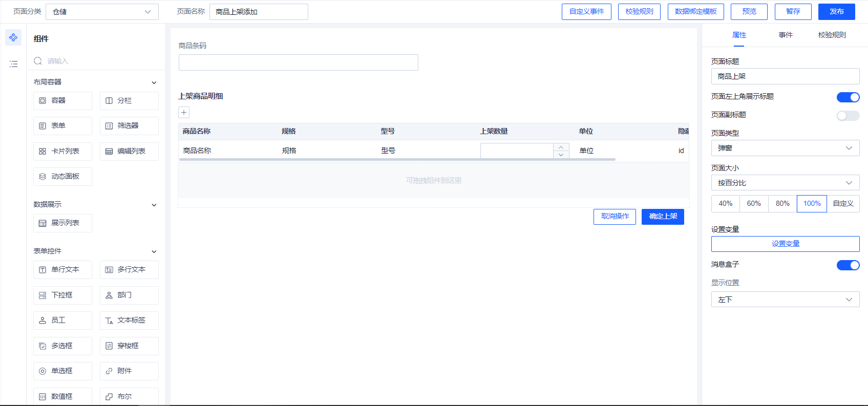Select the 员工 employee control
This screenshot has height=406, width=868.
point(62,320)
